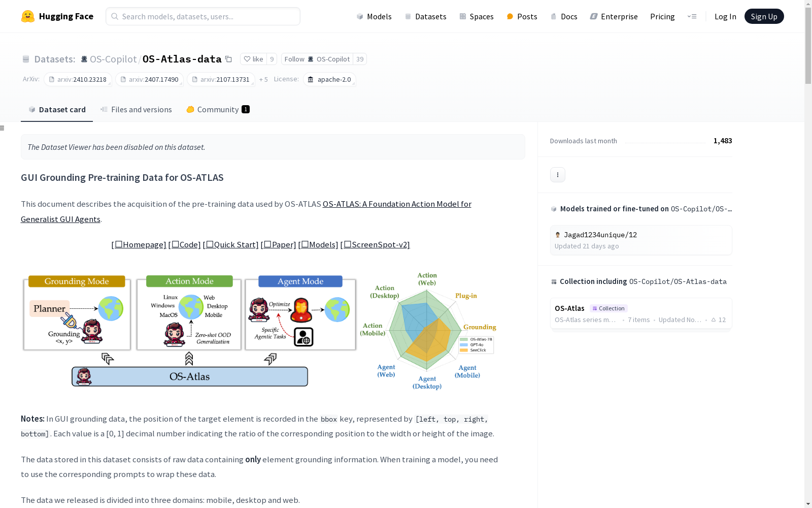This screenshot has height=508, width=812.
Task: Open the Models menu
Action: (x=374, y=16)
